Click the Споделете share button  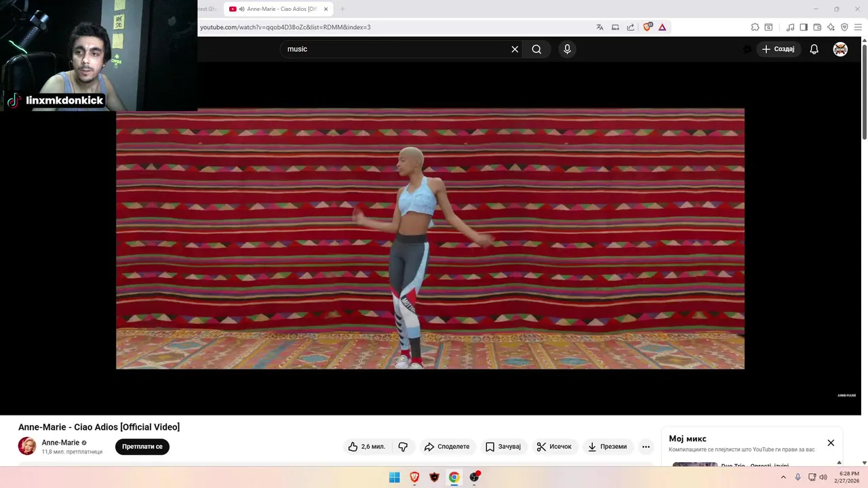pyautogui.click(x=447, y=447)
